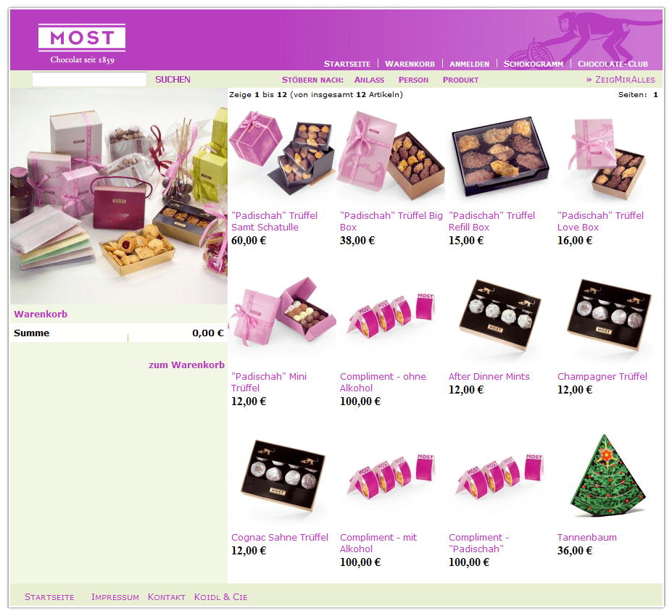Open the Impressum footer link
Viewport: 672px width, 616px height.
click(115, 597)
